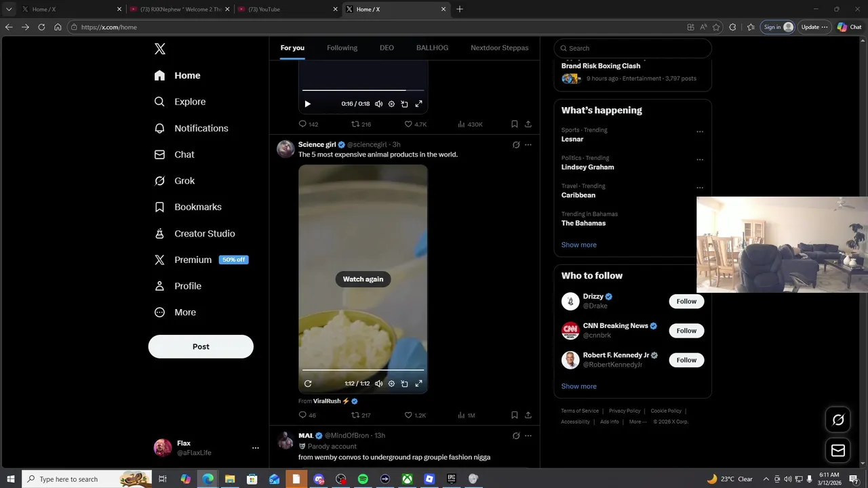Fullscreen the 0:16 video
The image size is (868, 488).
418,104
